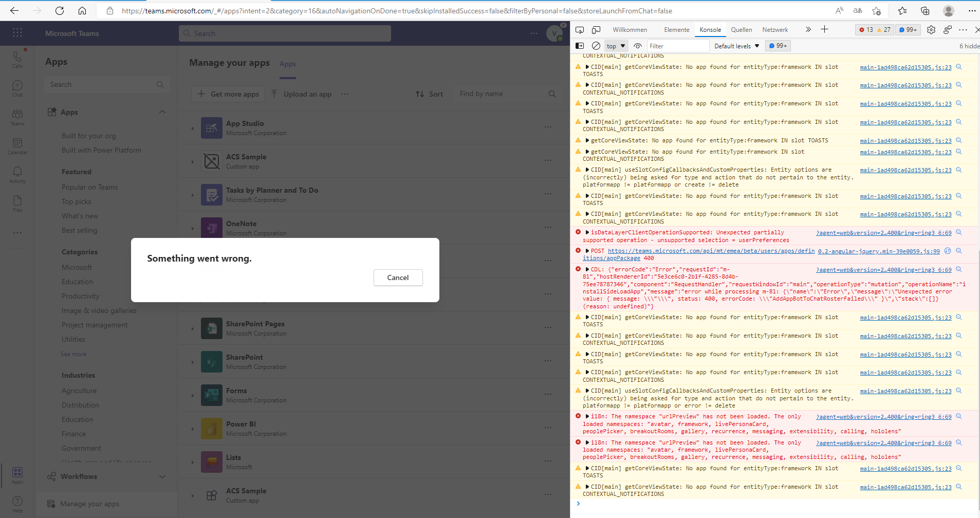Viewport: 980px width, 518px height.
Task: Switch to the Elemente tab
Action: pos(676,29)
